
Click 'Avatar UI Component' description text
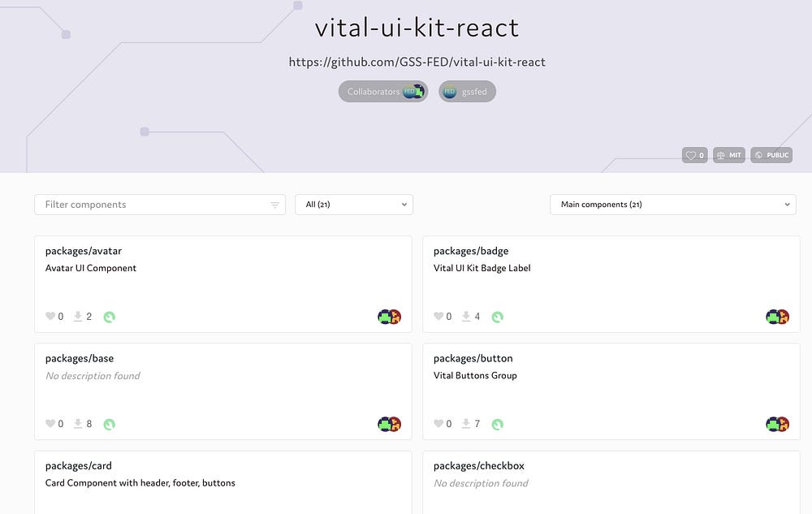pyautogui.click(x=91, y=268)
